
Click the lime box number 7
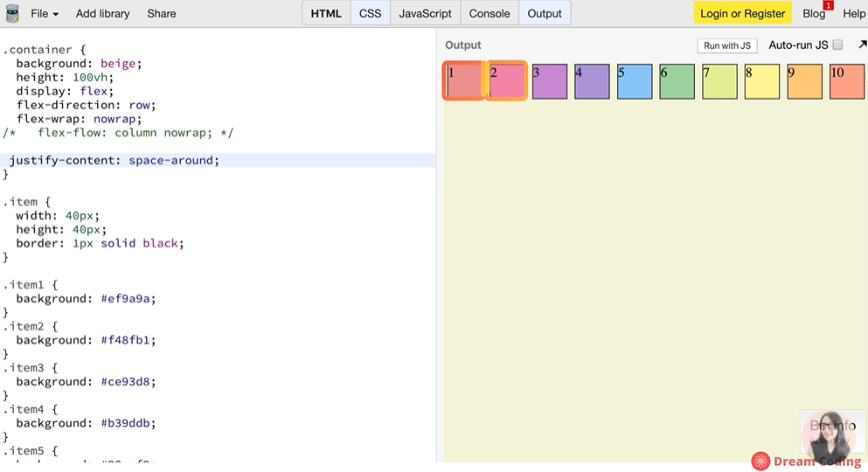pyautogui.click(x=719, y=81)
